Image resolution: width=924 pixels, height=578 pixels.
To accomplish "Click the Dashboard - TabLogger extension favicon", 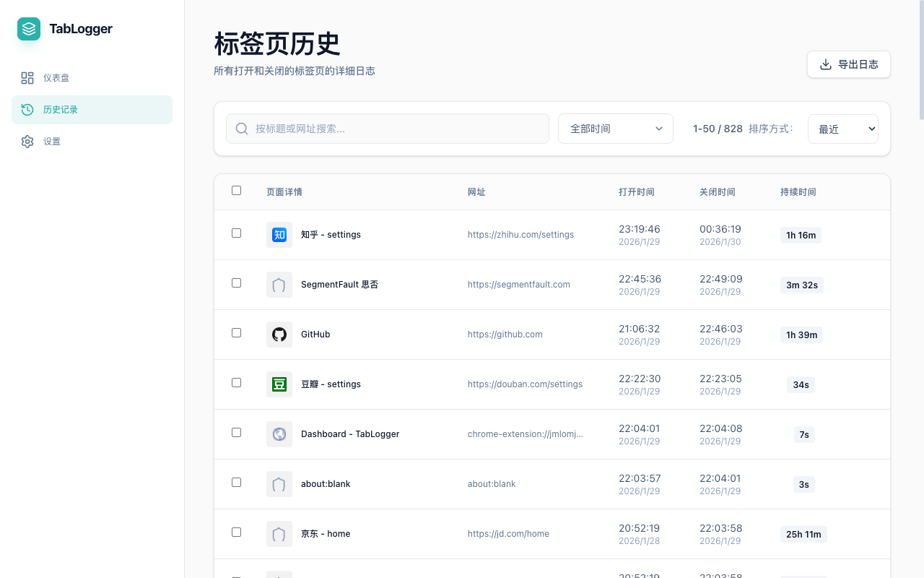I will click(x=279, y=433).
